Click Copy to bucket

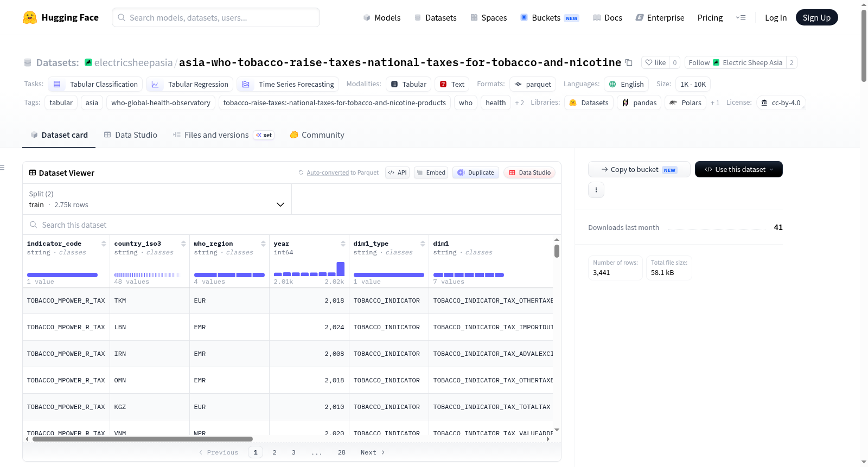[x=639, y=169]
